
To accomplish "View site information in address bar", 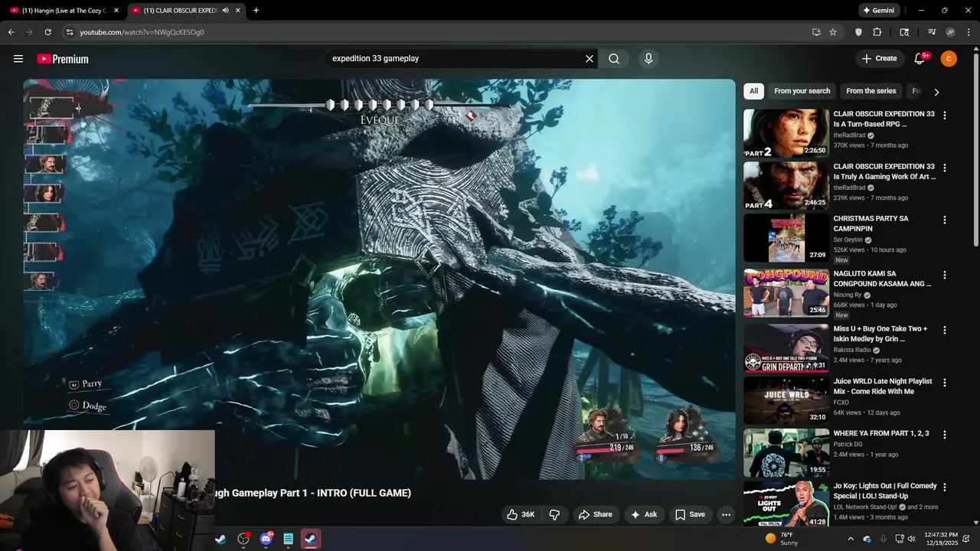I will click(x=70, y=32).
